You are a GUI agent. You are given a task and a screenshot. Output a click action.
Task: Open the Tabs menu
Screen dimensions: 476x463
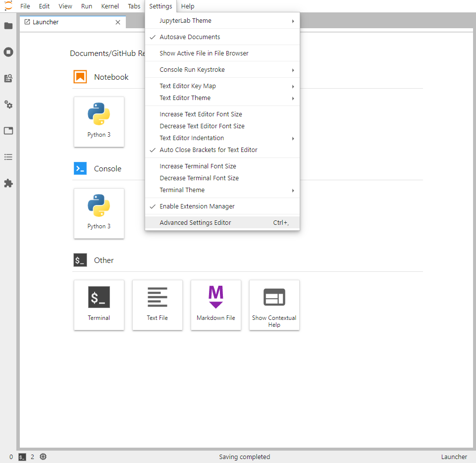tap(134, 6)
